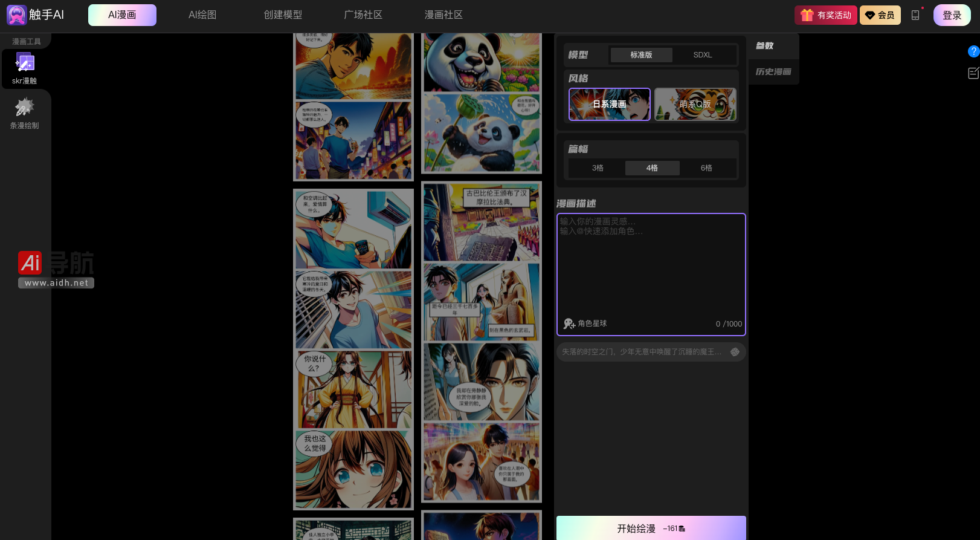Pick the 萌系Q版 style thumbnail
980x540 pixels.
[695, 104]
